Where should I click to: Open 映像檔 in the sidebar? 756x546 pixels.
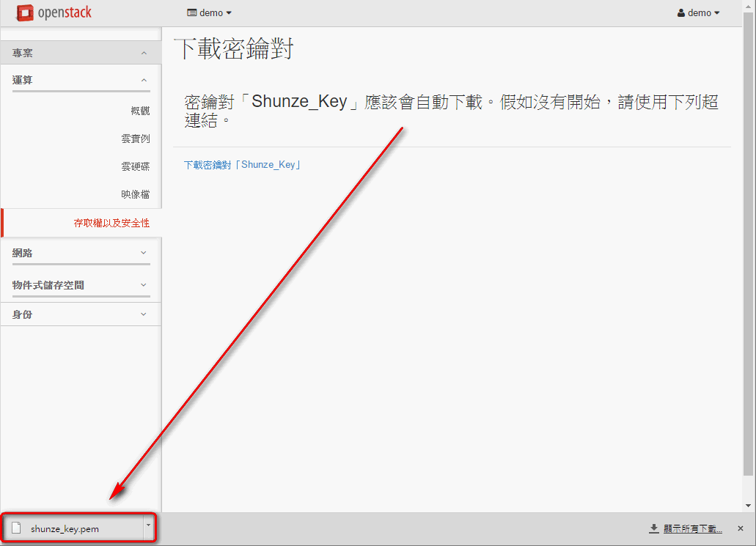[136, 195]
